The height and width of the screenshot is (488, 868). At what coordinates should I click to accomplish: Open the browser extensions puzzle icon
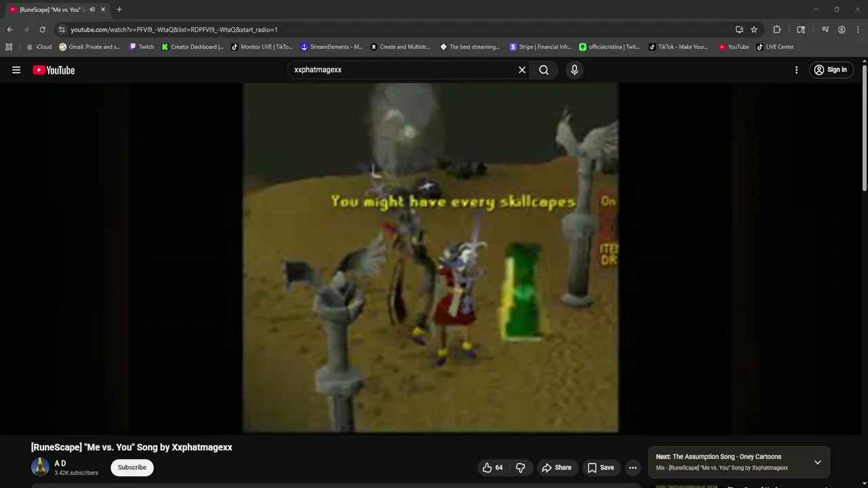coord(777,30)
